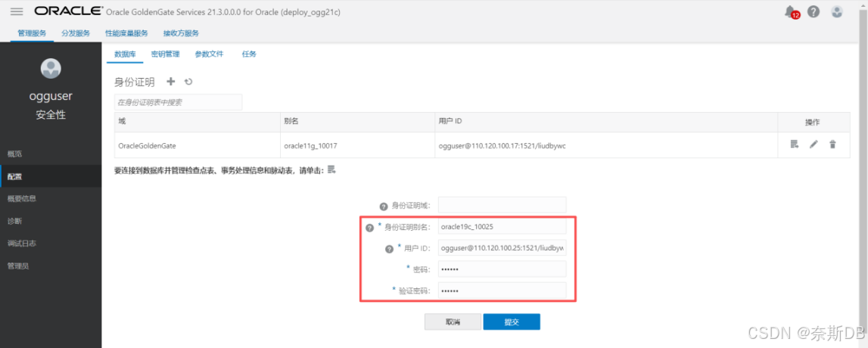868x348 pixels.
Task: Show help for 身份证明域 field
Action: [383, 207]
